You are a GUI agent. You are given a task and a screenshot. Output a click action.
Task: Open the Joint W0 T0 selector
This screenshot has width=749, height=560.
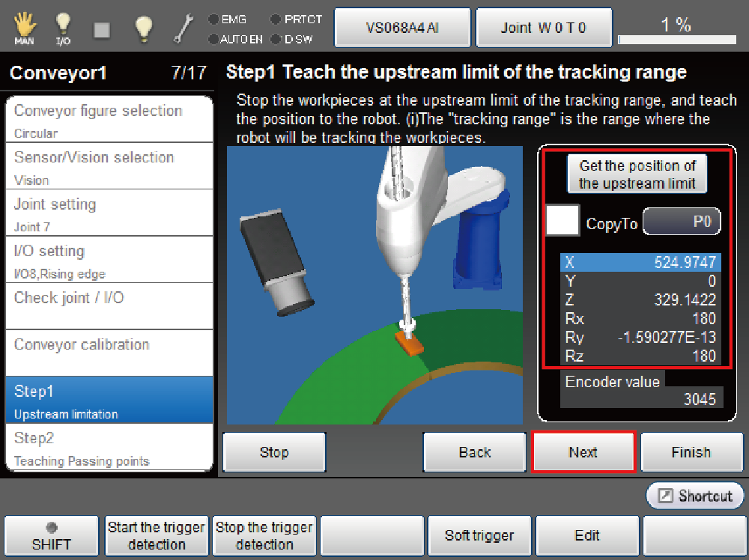(x=544, y=28)
